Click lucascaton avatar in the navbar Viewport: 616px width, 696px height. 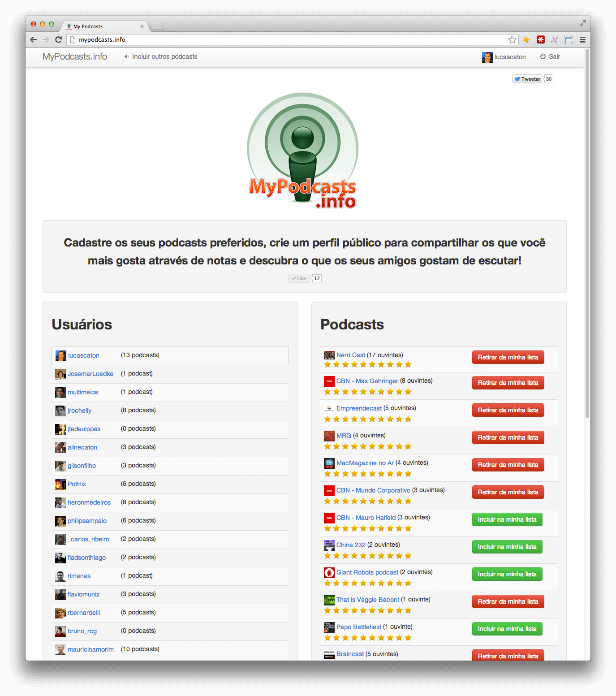coord(487,57)
